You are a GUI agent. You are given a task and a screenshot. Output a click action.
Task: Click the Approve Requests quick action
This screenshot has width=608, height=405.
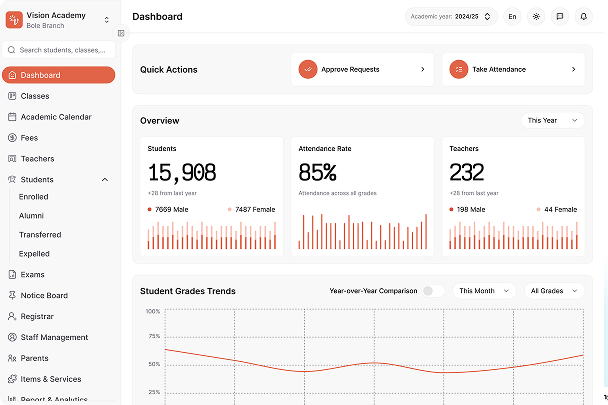(x=363, y=69)
